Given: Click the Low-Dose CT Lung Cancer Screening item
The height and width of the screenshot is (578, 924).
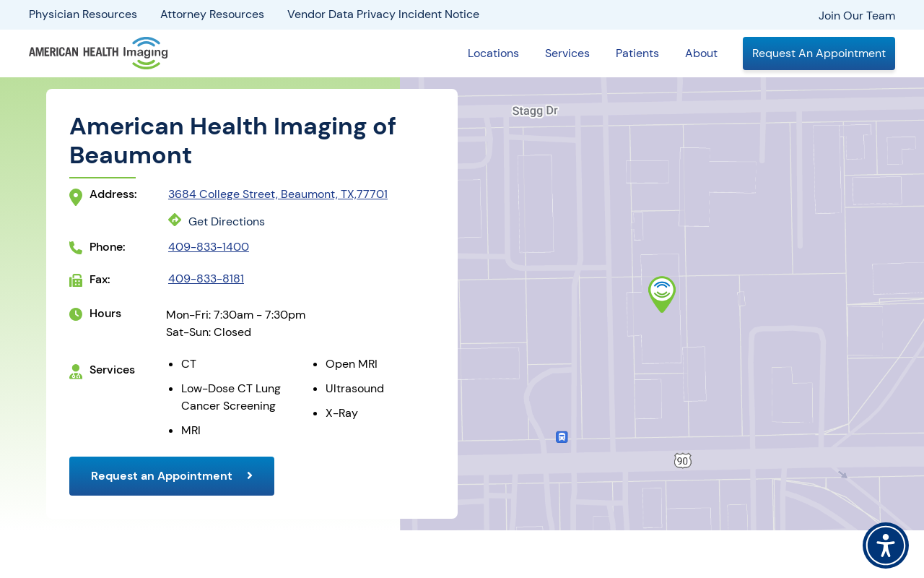Looking at the screenshot, I should 231,397.
